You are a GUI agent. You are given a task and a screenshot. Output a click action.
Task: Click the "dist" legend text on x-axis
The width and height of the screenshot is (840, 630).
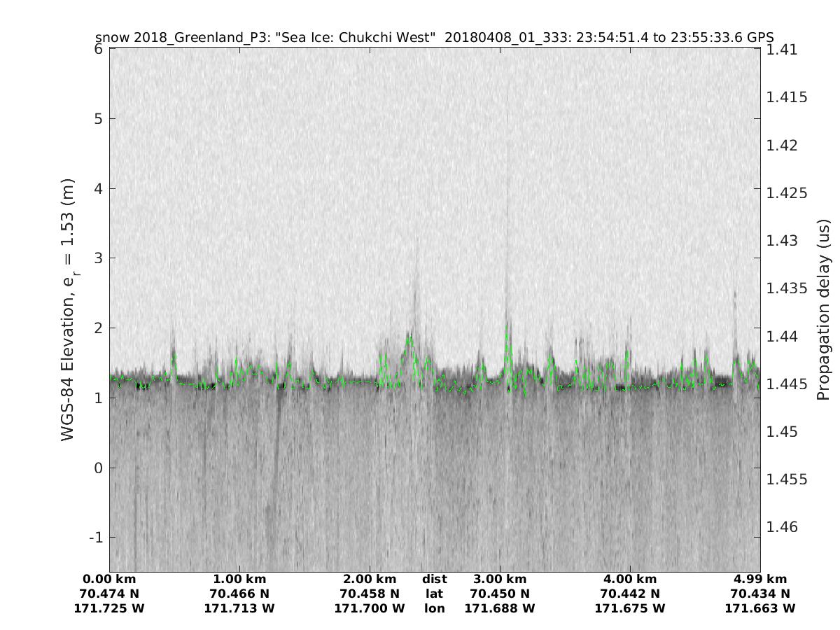pos(434,580)
